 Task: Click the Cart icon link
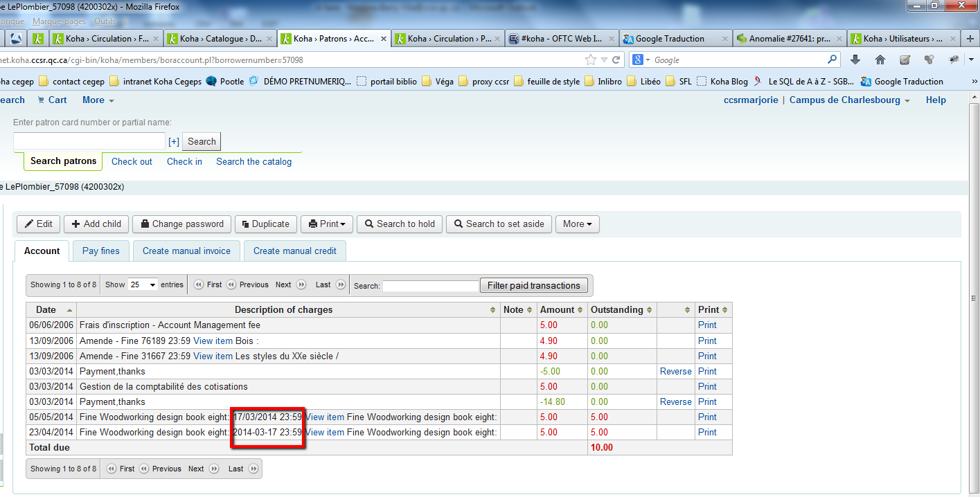[53, 100]
